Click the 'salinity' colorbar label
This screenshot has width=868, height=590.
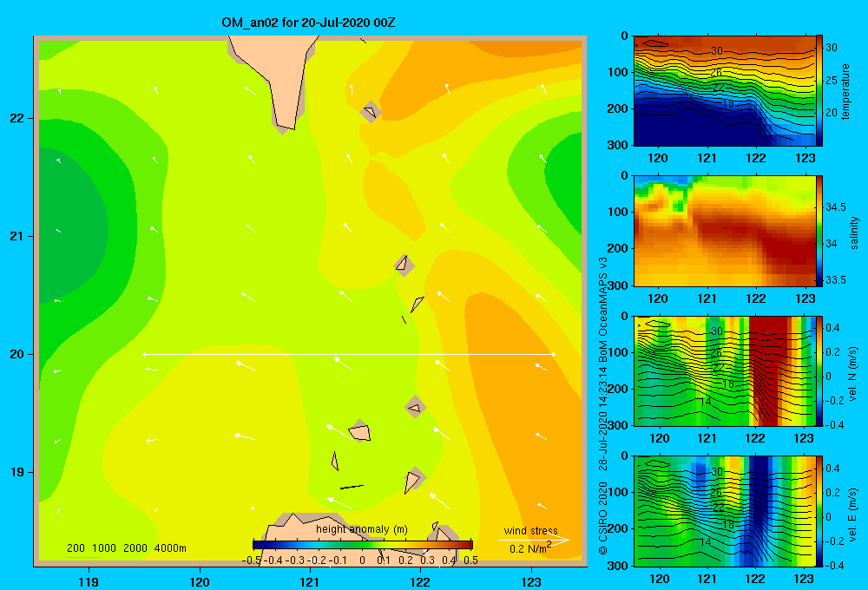(x=854, y=233)
